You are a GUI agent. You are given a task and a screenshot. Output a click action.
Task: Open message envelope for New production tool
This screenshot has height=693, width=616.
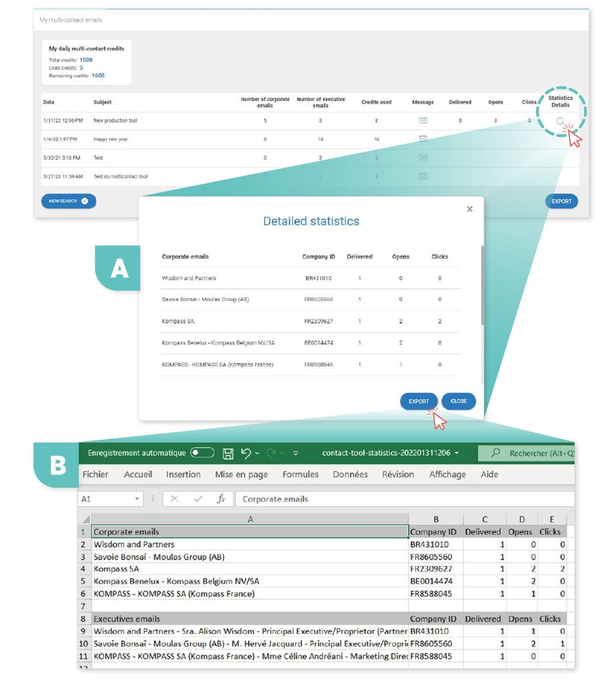(423, 120)
